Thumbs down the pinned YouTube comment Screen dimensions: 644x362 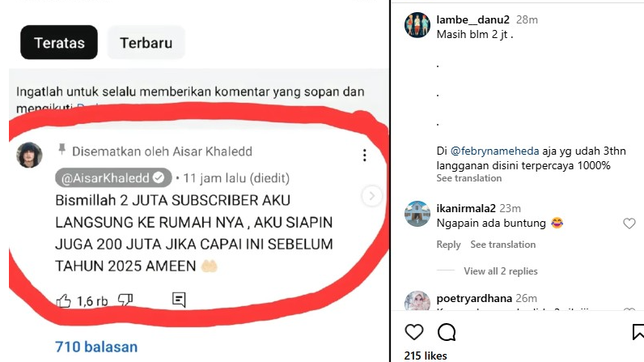coord(125,300)
